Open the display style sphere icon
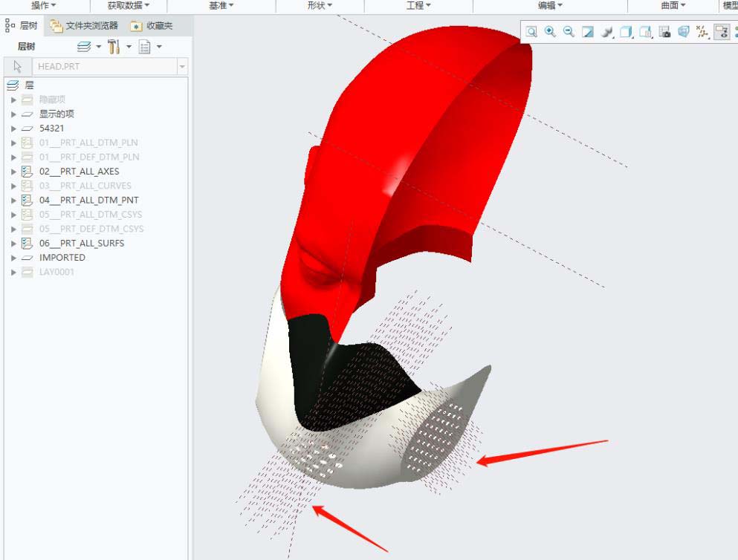The height and width of the screenshot is (560, 738). [607, 31]
